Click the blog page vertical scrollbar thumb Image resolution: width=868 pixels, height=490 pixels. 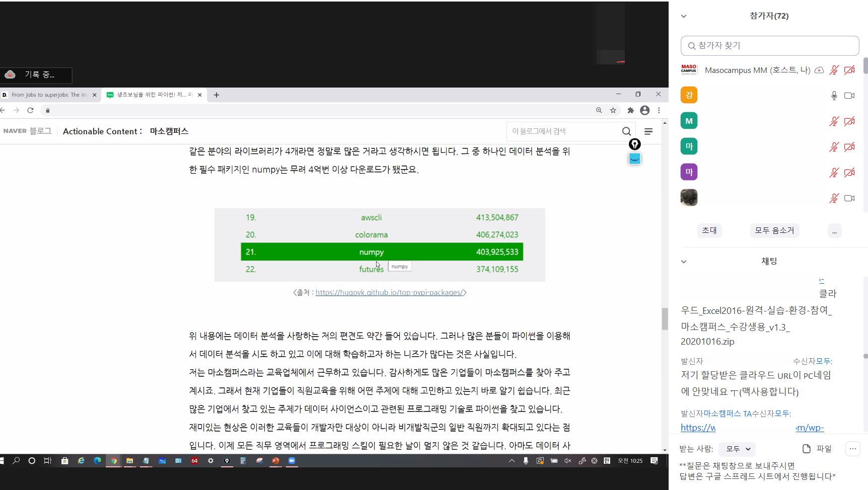coord(665,318)
